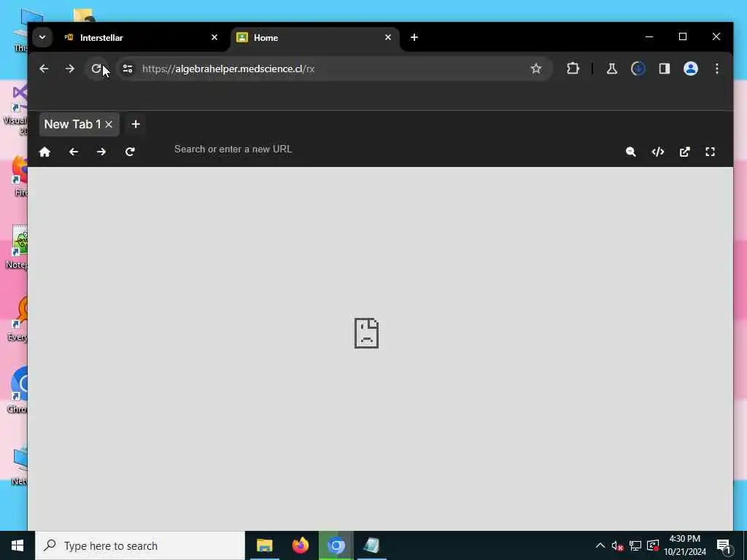Open Chrome Labs flask icon
747x560 pixels.
pos(612,69)
